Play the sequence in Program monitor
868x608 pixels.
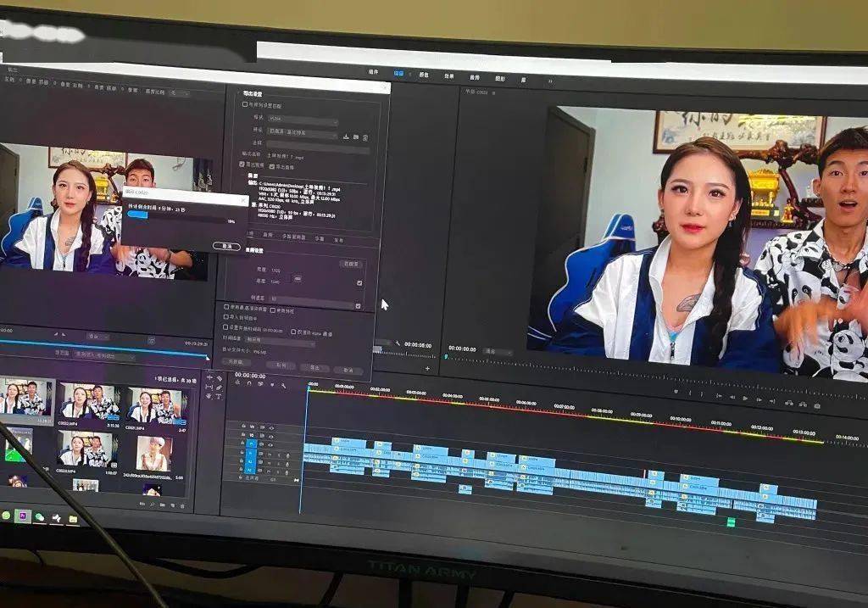click(745, 399)
